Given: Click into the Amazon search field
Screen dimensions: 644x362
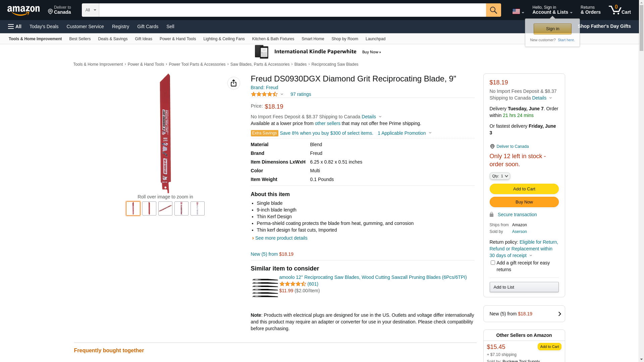Looking at the screenshot, I should pos(292,10).
